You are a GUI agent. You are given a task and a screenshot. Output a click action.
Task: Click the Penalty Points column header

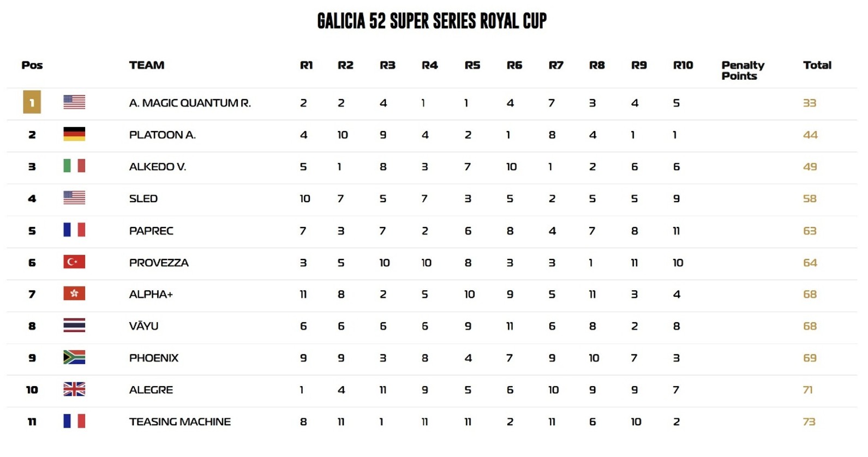click(743, 70)
